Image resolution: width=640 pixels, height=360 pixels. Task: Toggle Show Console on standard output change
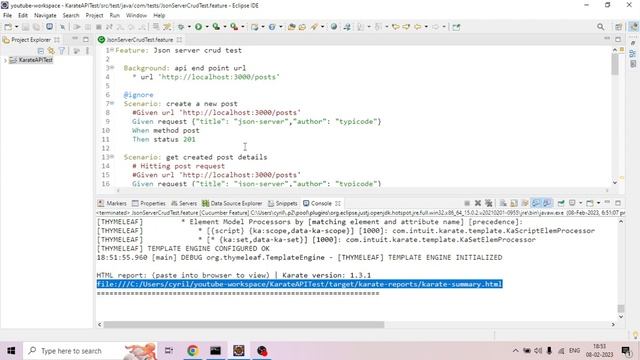[x=536, y=203]
